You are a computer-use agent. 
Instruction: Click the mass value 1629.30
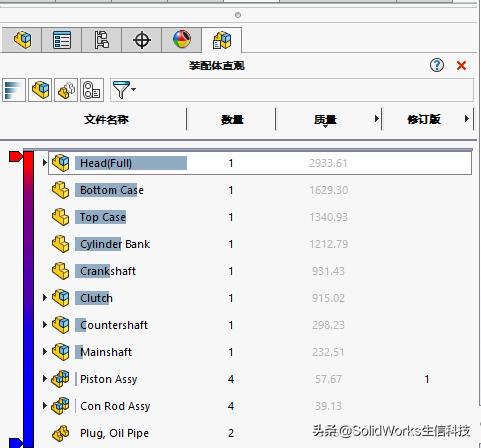(329, 190)
